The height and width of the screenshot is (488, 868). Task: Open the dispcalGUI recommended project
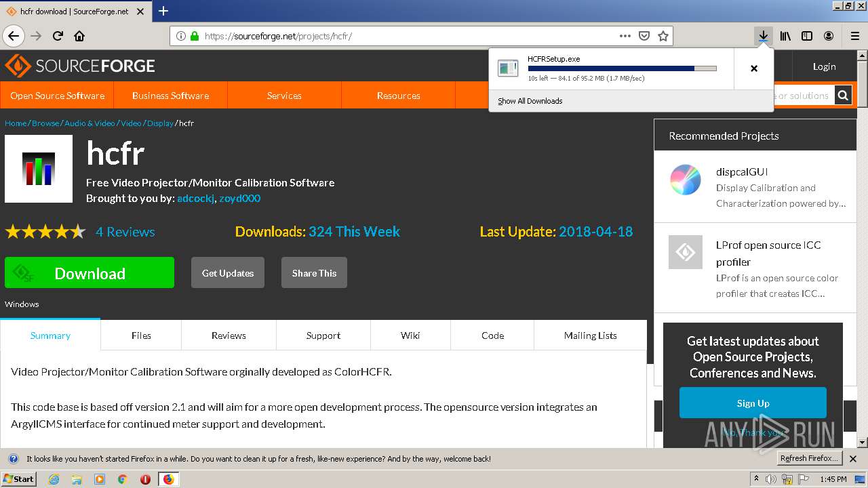742,172
